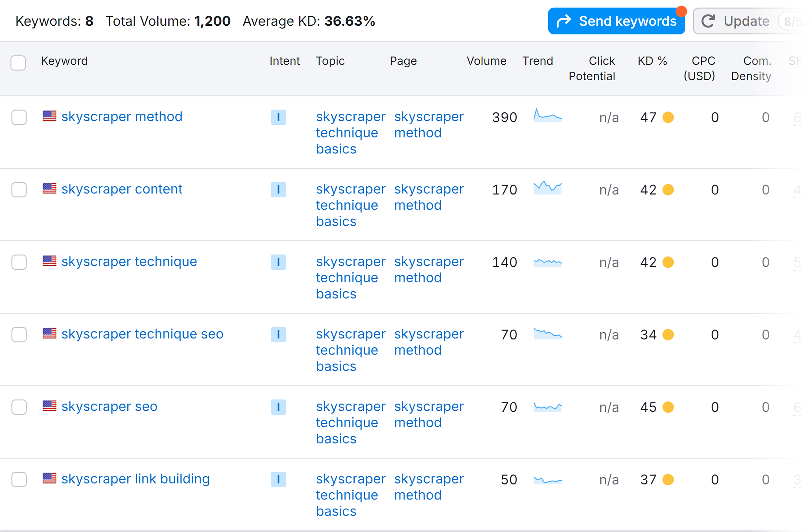This screenshot has height=532, width=812.
Task: Click the Informational intent icon for skyscraper method
Action: point(278,117)
